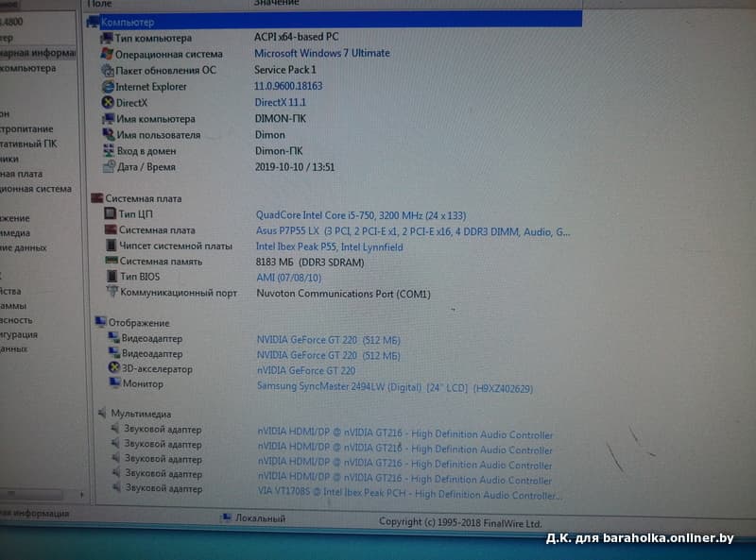Click the date value 2019-10-10 / 13:51
The height and width of the screenshot is (560, 756).
pyautogui.click(x=295, y=167)
